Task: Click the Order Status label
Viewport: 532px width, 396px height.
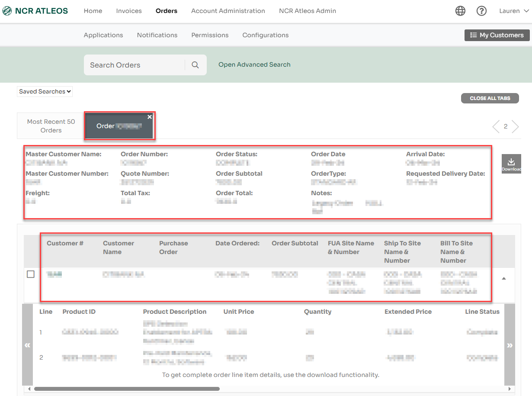Action: [x=237, y=154]
